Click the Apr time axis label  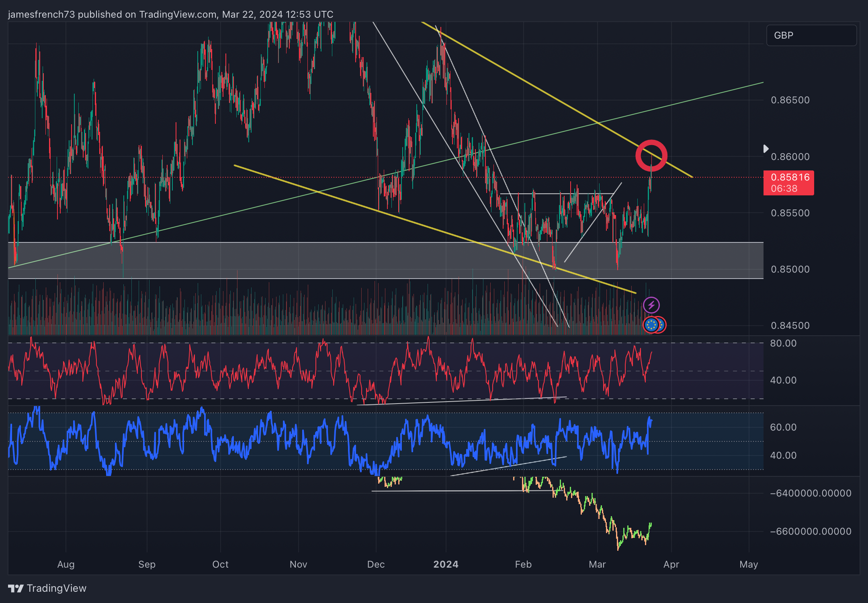[671, 564]
